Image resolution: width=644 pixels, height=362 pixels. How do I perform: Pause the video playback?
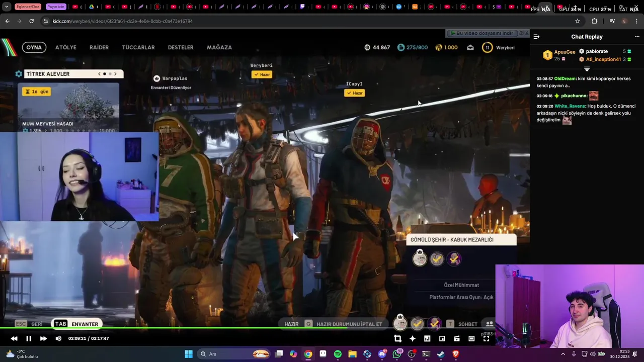[x=29, y=338]
